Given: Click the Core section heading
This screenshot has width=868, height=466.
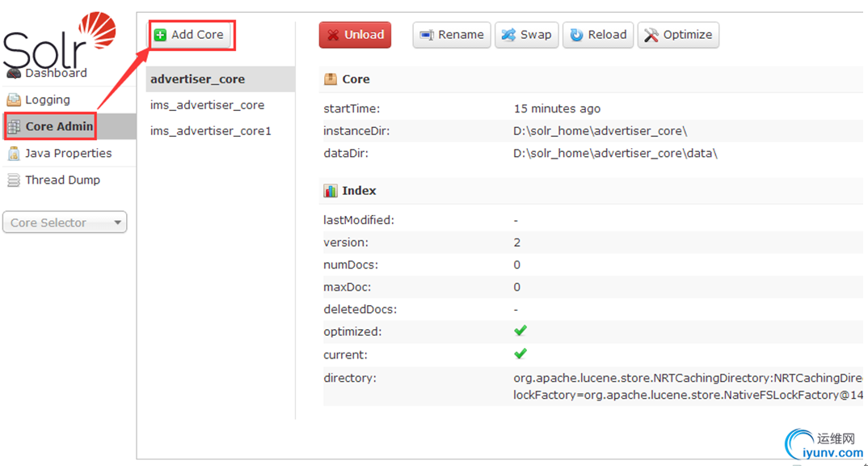Looking at the screenshot, I should (x=356, y=79).
